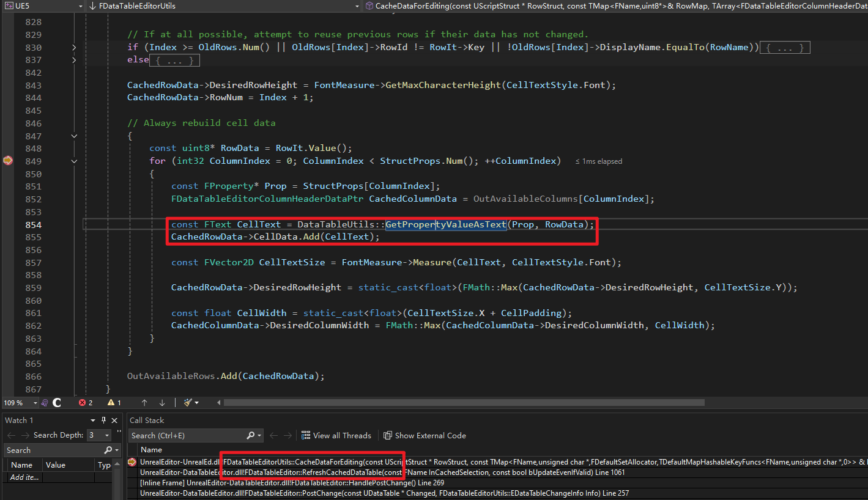868x500 pixels.
Task: Expand the collapsed if block at line 830
Action: (74, 47)
